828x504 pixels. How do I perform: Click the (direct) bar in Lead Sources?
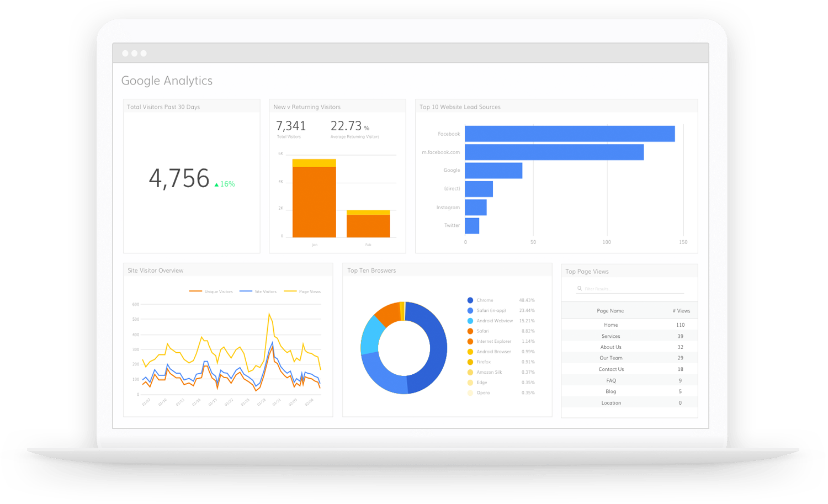pyautogui.click(x=479, y=189)
